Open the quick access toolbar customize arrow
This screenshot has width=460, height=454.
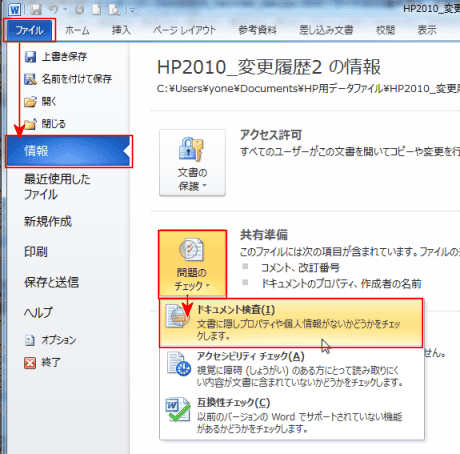pos(133,10)
